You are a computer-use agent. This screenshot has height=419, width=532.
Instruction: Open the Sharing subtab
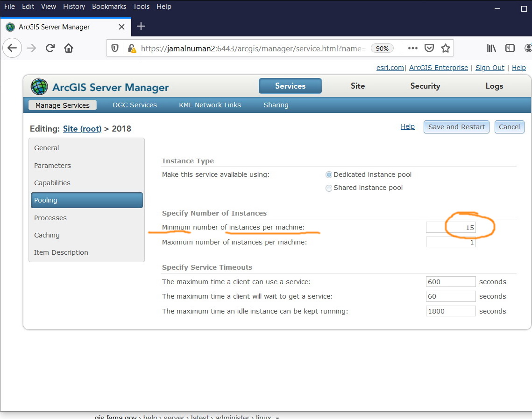[276, 105]
